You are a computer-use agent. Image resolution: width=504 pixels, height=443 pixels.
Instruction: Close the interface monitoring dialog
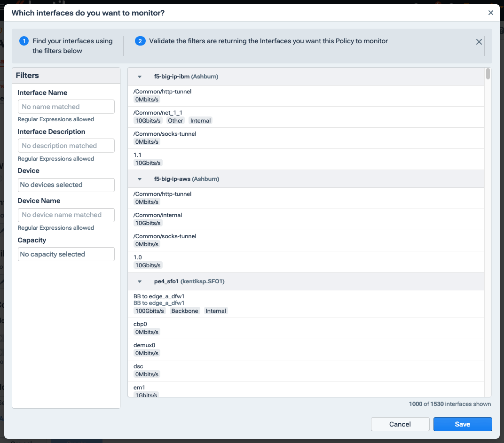tap(490, 13)
